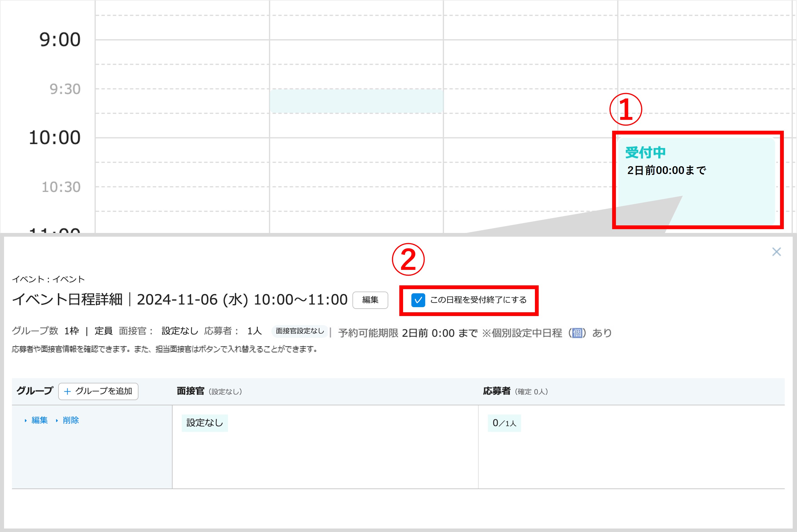The width and height of the screenshot is (797, 532).
Task: Click the light blue slot at 9:30
Action: [x=357, y=101]
